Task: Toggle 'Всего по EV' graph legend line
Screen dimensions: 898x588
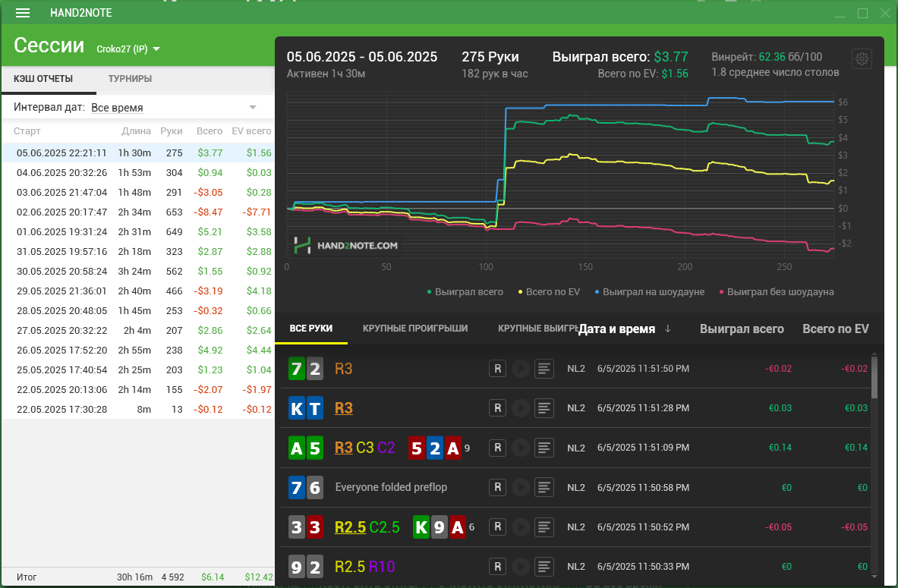Action: pyautogui.click(x=549, y=292)
